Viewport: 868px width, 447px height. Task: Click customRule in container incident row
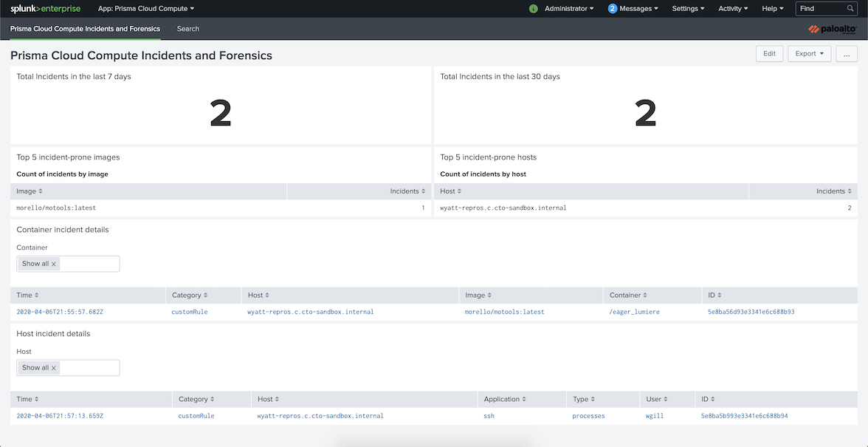click(190, 312)
